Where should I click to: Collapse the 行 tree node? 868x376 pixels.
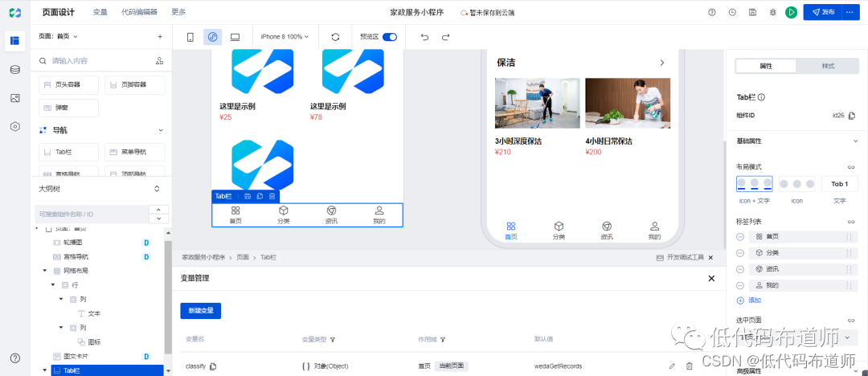click(x=53, y=284)
